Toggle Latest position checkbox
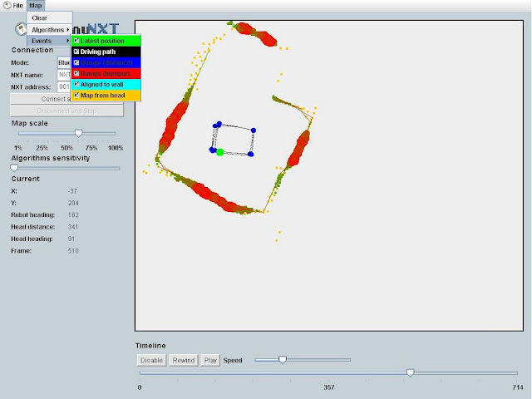532x399 pixels. click(x=76, y=41)
